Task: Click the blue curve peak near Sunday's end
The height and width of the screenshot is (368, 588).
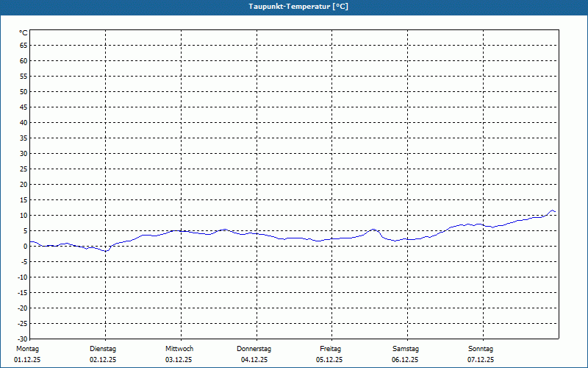Action: pyautogui.click(x=552, y=210)
